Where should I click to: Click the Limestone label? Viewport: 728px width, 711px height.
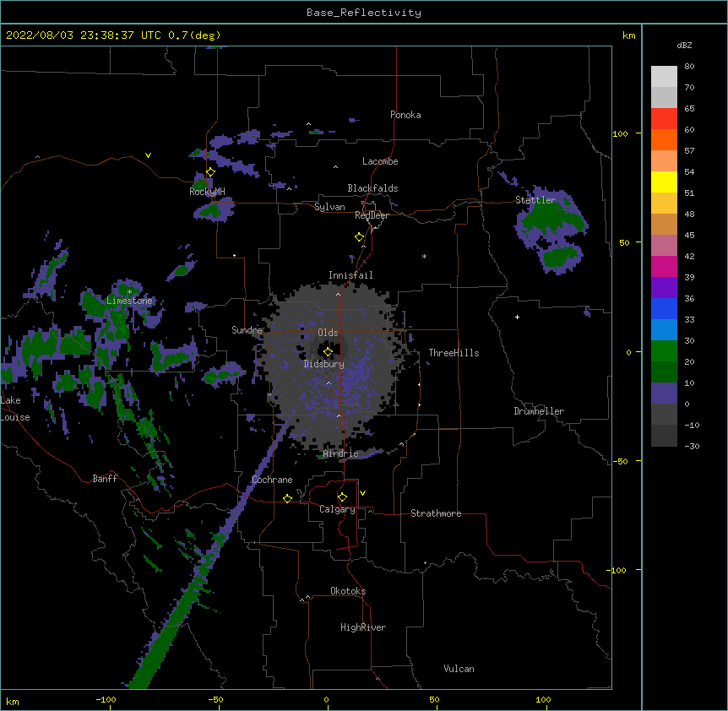(x=129, y=301)
